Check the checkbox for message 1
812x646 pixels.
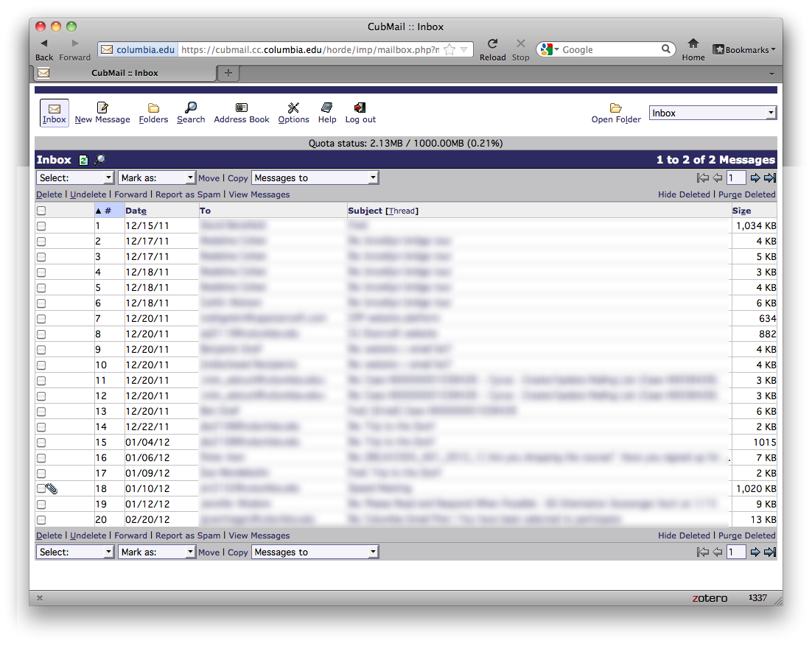coord(41,226)
